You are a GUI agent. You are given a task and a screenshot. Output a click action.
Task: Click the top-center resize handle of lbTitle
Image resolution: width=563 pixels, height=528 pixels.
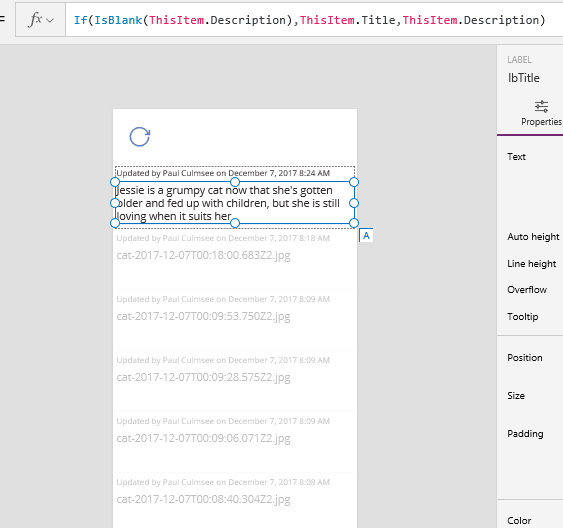234,182
